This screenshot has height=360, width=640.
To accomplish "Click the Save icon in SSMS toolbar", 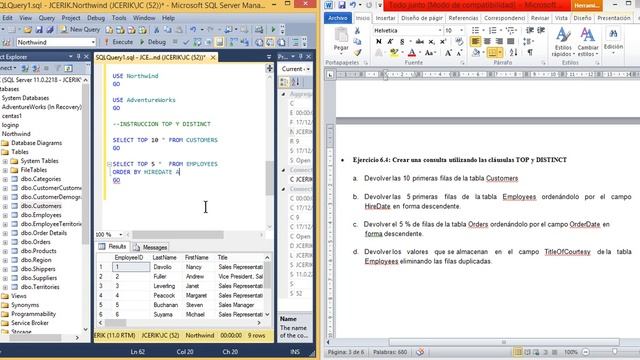I will tap(39, 30).
